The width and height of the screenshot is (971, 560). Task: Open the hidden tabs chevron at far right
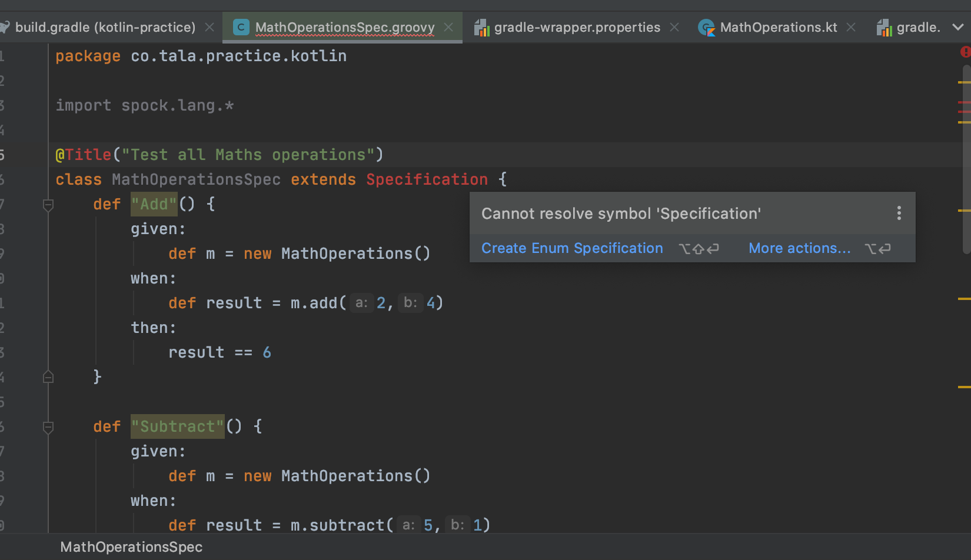click(x=957, y=26)
